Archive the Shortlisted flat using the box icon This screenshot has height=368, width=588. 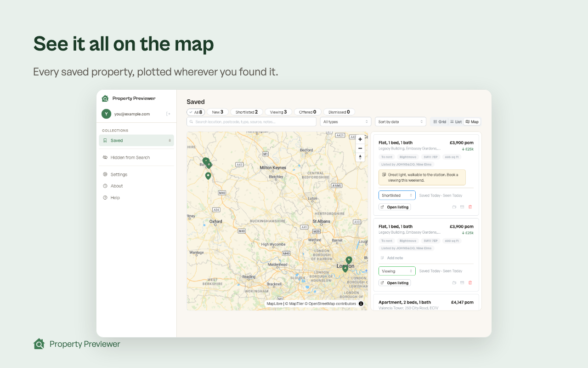462,207
